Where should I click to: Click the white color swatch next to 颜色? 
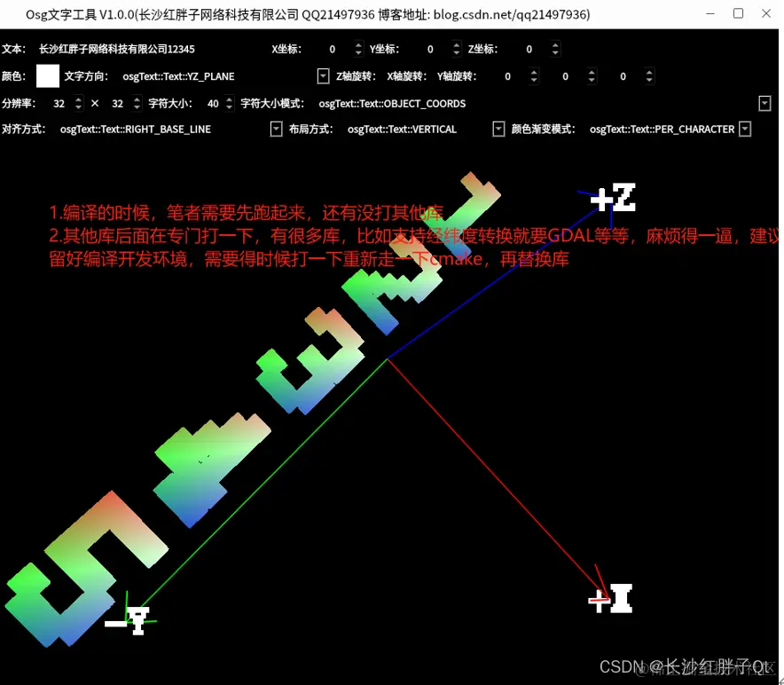pyautogui.click(x=47, y=76)
